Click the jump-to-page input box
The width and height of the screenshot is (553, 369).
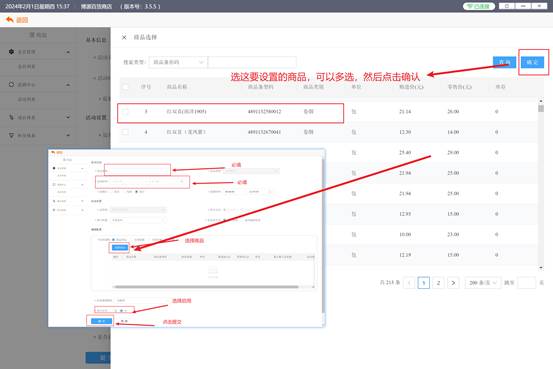(x=526, y=283)
